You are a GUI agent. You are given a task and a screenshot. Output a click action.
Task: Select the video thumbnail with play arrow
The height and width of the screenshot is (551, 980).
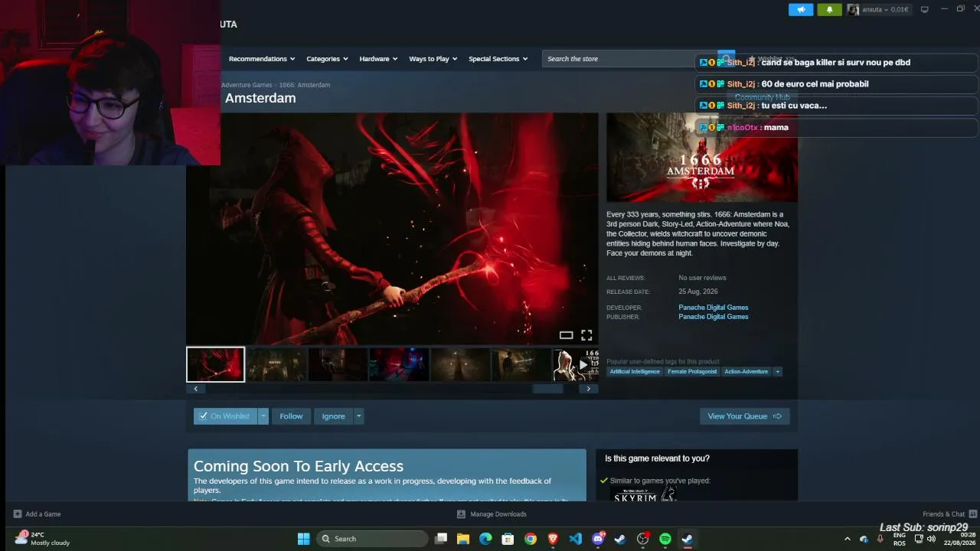click(576, 364)
